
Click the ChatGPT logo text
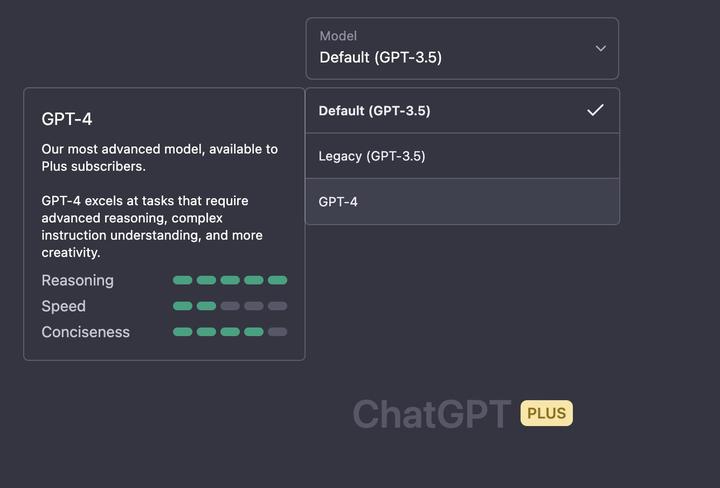pyautogui.click(x=431, y=414)
